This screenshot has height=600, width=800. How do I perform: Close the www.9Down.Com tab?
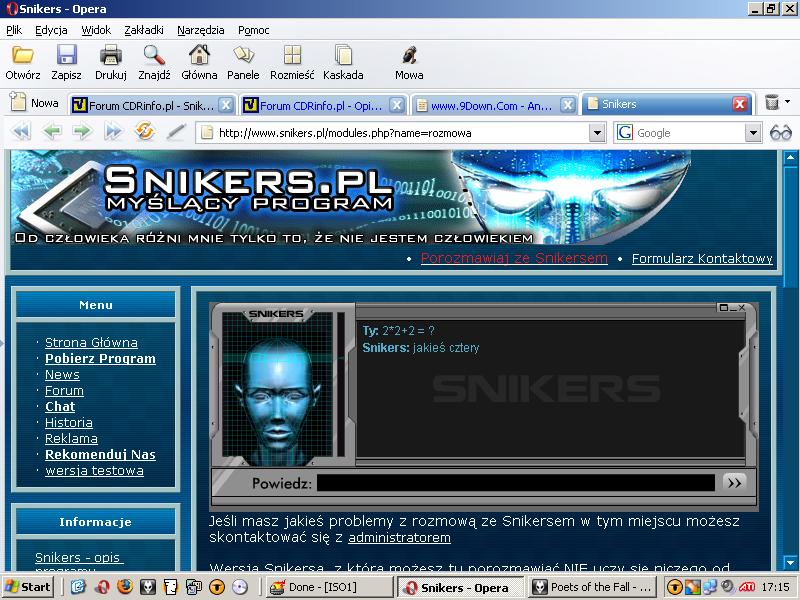pyautogui.click(x=567, y=105)
